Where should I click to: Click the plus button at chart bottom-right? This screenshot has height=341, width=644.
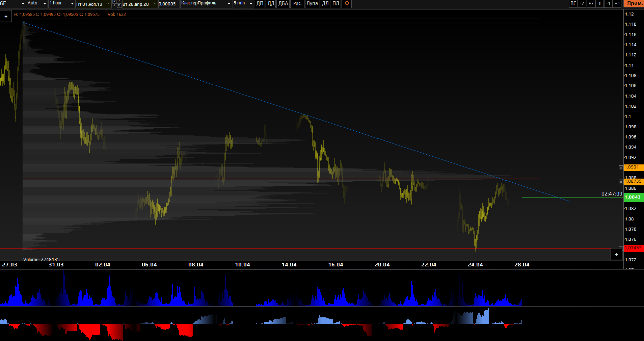[x=616, y=255]
